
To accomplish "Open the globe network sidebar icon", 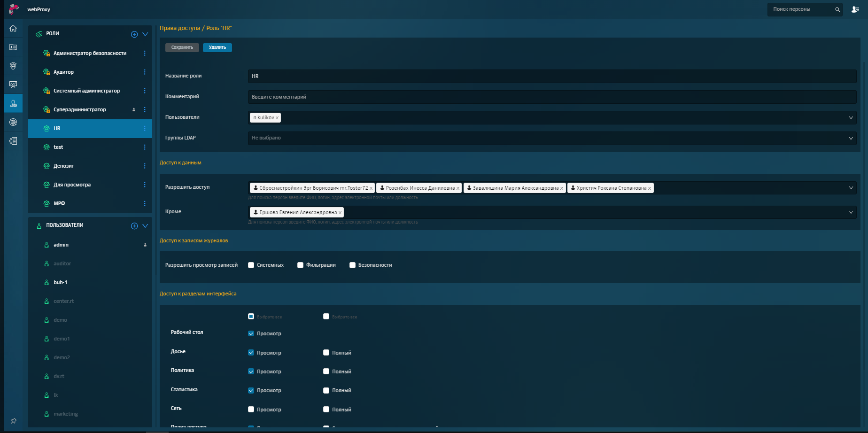I will coord(13,122).
